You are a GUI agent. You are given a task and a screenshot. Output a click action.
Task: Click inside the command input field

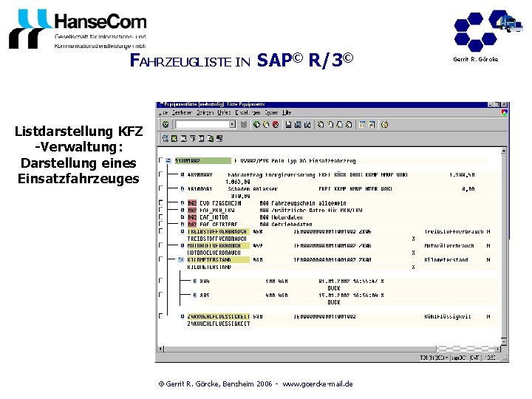click(x=202, y=125)
